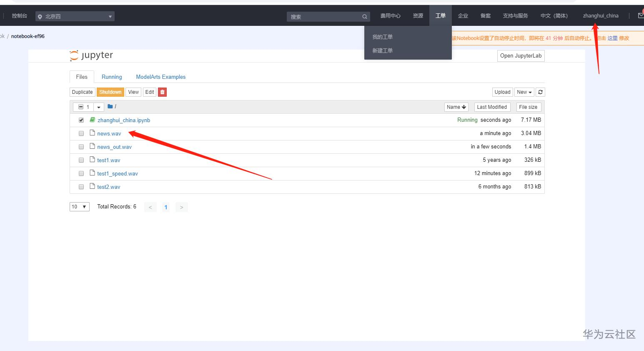Sort by Last Modified
The image size is (644, 351).
492,107
